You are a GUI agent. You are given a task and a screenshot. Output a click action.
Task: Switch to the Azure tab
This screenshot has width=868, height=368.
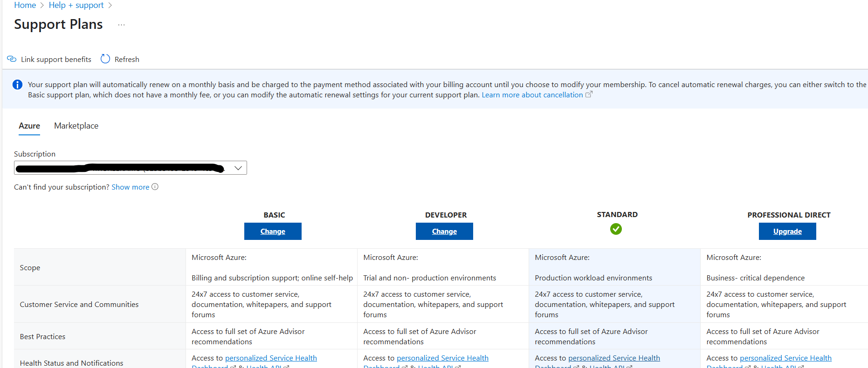(x=29, y=126)
